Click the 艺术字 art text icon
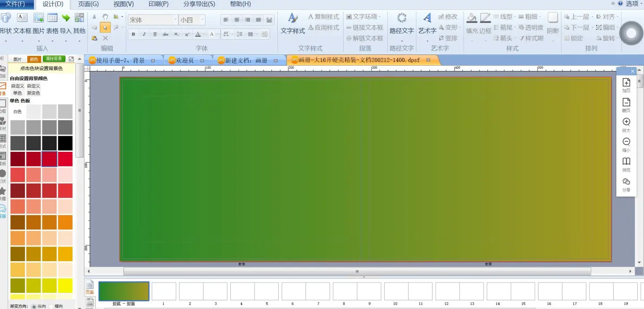The image size is (644, 309). [x=427, y=18]
